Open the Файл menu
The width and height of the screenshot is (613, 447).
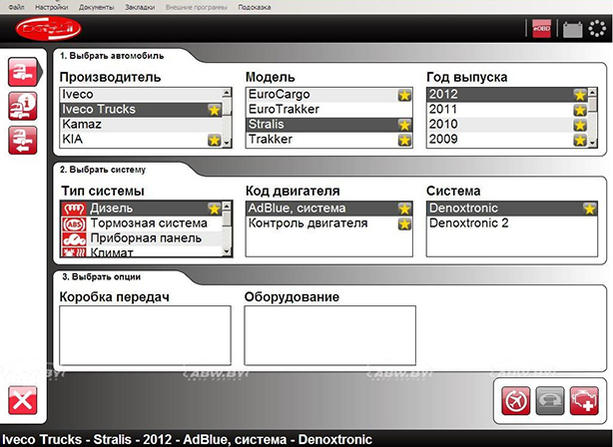click(x=16, y=7)
